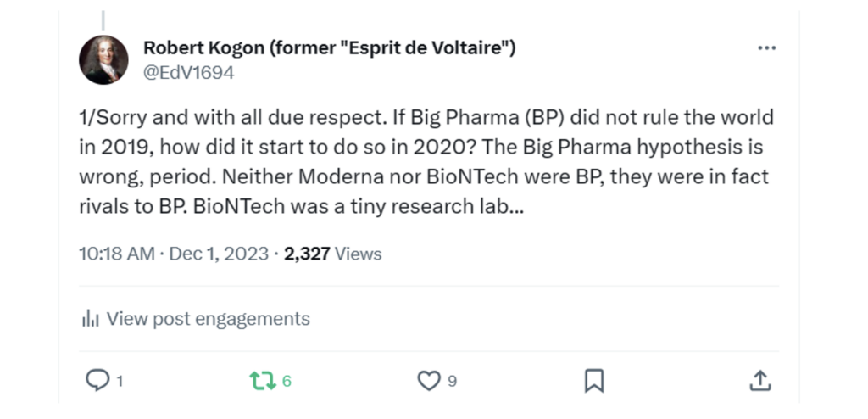The height and width of the screenshot is (419, 868).
Task: Click the 2,327 views number
Action: [307, 254]
